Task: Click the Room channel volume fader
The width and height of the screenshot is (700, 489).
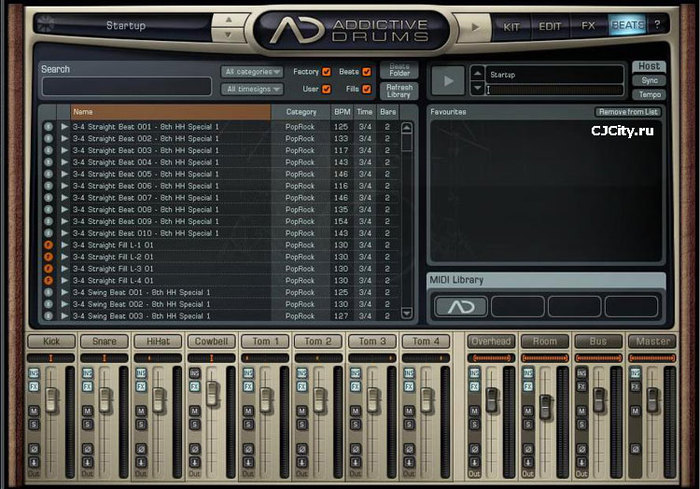Action: (545, 406)
